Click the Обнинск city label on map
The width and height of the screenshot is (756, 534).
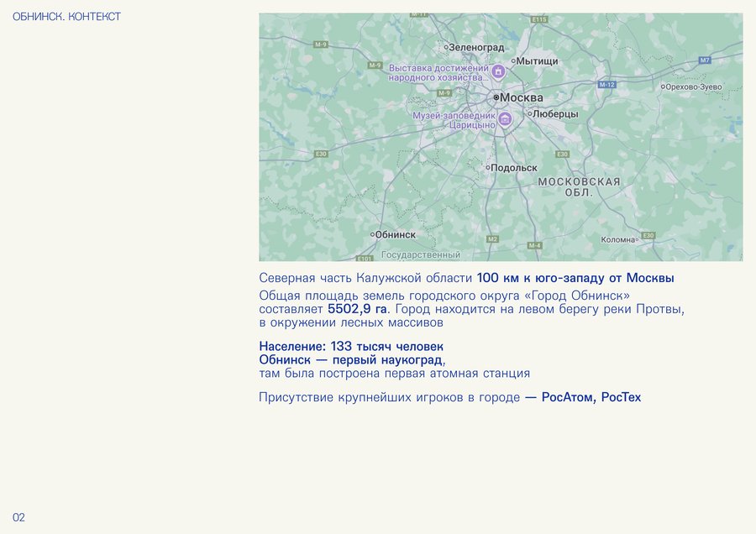click(x=395, y=235)
